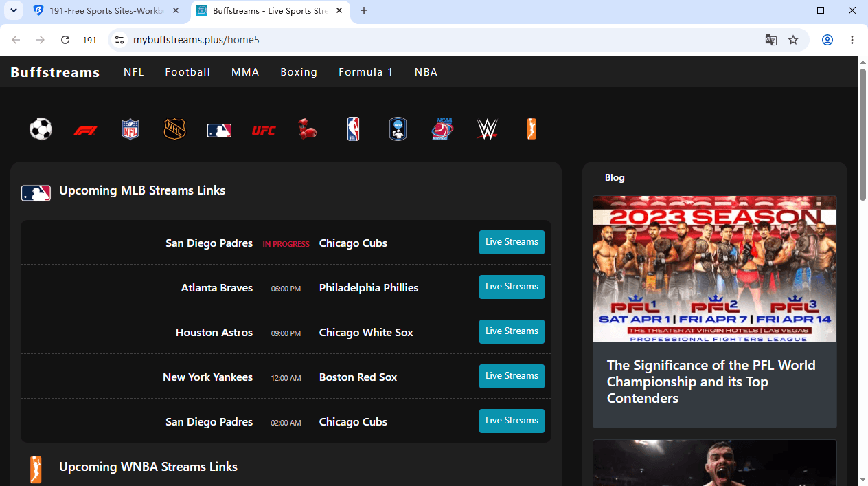This screenshot has width=868, height=486.
Task: Open Live Streams for Yankees vs Red Sox
Action: point(512,376)
